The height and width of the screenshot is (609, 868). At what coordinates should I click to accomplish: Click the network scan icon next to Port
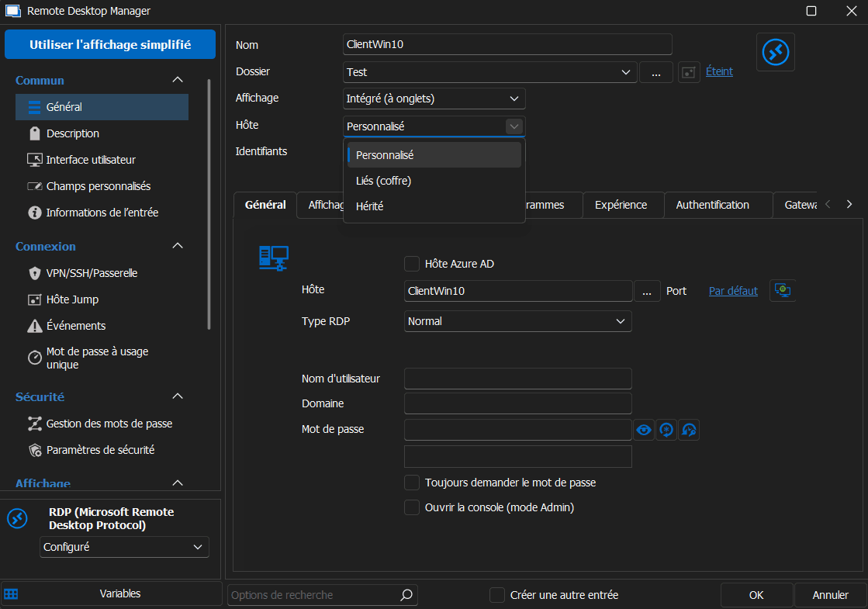783,290
